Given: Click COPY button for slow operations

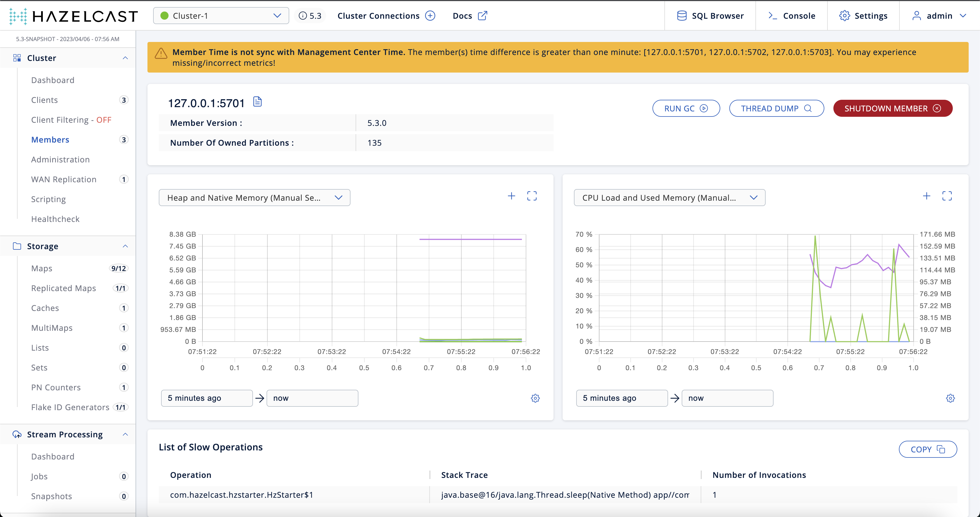Looking at the screenshot, I should pyautogui.click(x=927, y=448).
